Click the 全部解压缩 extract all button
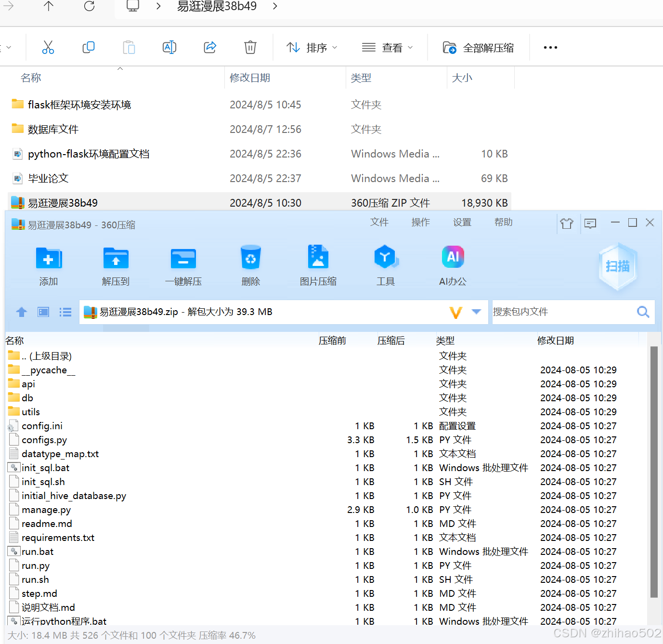Image resolution: width=663 pixels, height=644 pixels. tap(478, 47)
